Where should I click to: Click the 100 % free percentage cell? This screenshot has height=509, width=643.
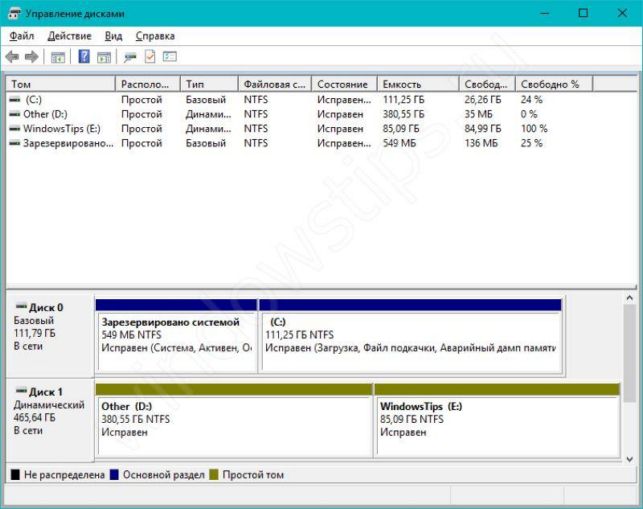[x=534, y=129]
